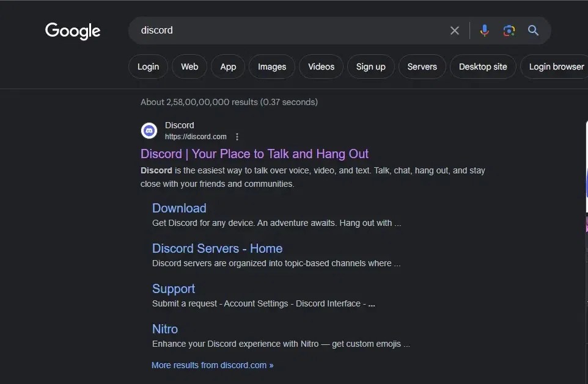Select the Videos filter tab

pos(321,67)
